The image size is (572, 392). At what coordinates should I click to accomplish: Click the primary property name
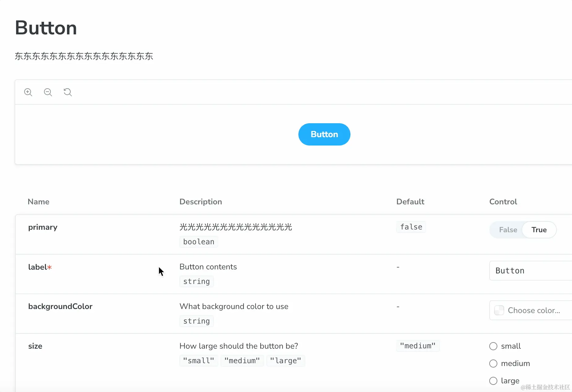pos(43,227)
